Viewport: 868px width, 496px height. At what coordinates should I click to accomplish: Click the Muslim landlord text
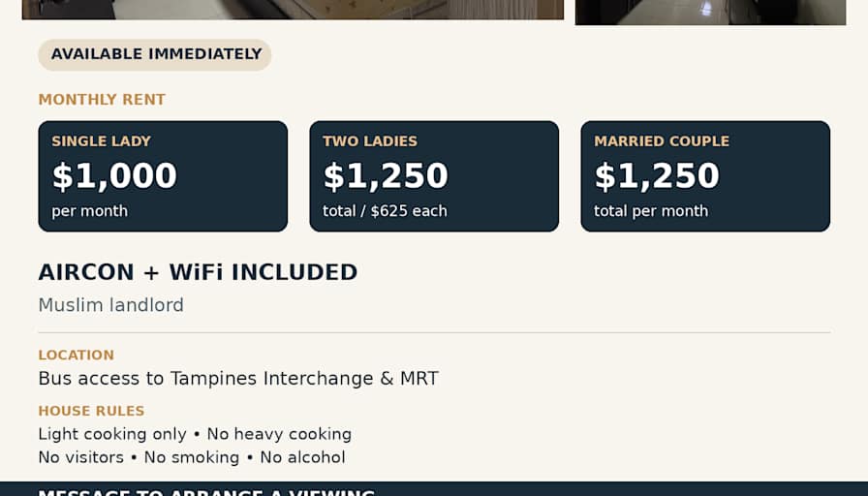coord(110,305)
